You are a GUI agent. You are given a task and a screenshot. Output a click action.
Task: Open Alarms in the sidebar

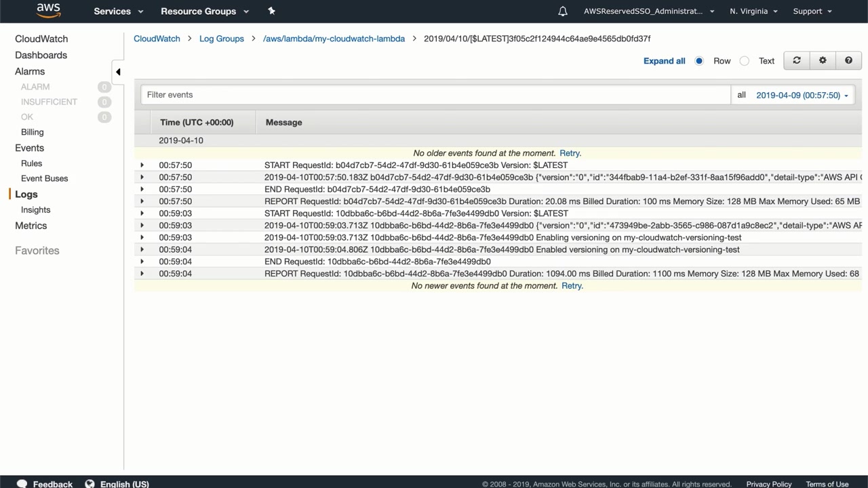(x=30, y=71)
